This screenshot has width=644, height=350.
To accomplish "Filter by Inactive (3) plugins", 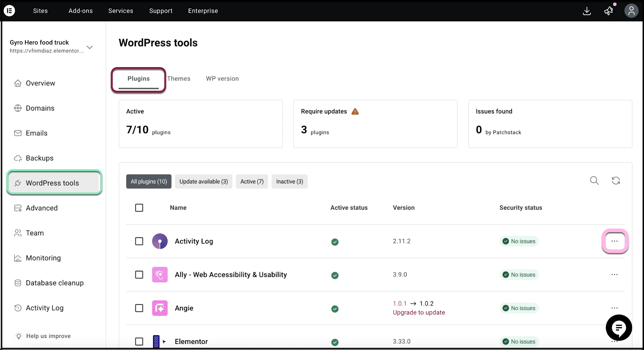I will [290, 181].
